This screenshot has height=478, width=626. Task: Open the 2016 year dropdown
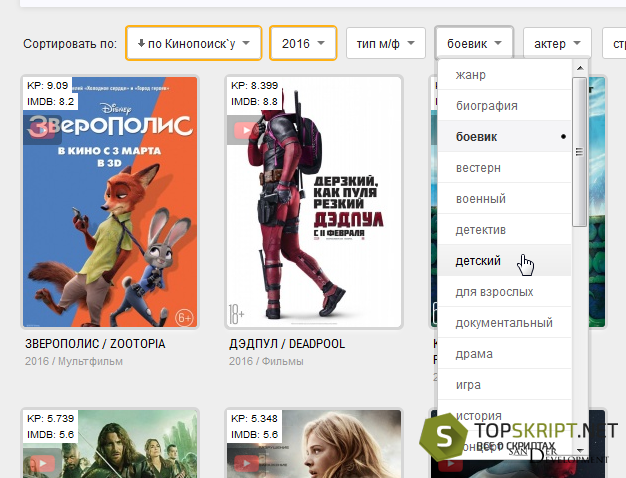[303, 43]
